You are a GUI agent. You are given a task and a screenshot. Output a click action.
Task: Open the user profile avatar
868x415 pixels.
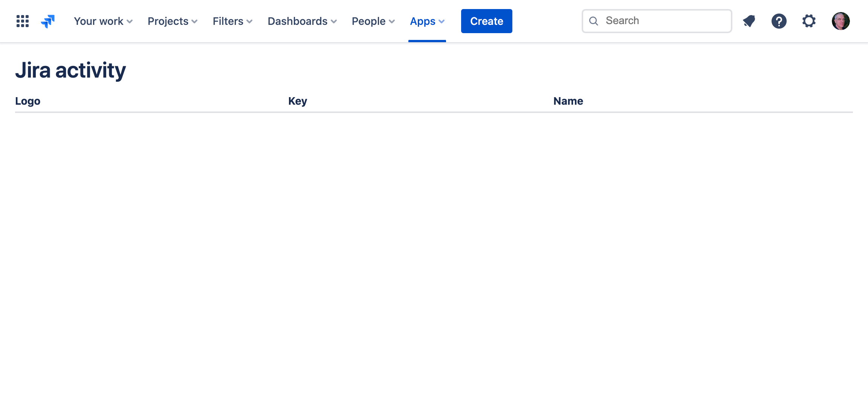[840, 21]
